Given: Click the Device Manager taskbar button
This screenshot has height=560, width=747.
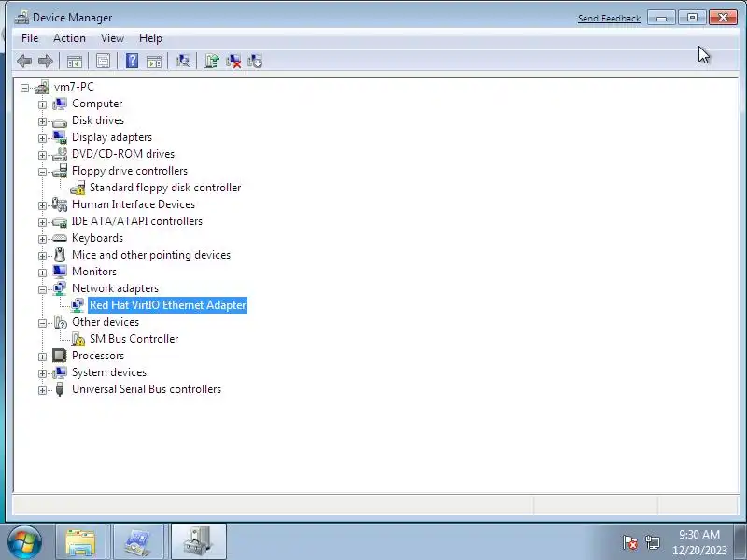Looking at the screenshot, I should point(198,542).
